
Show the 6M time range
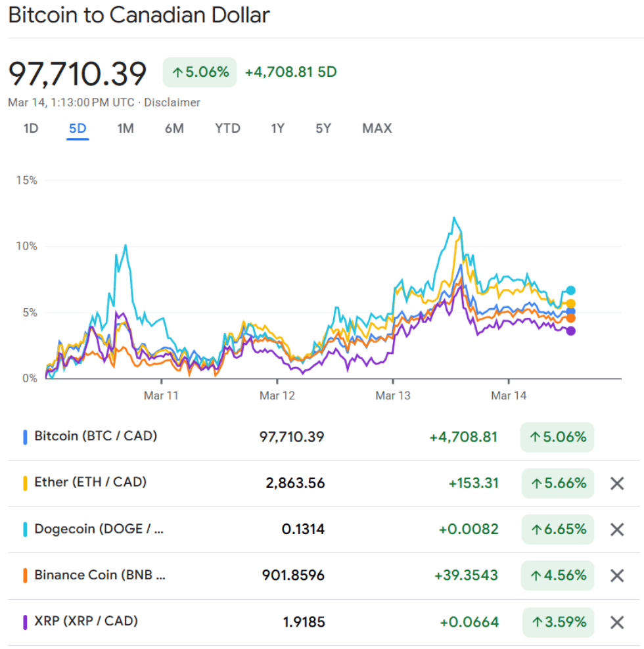pos(174,128)
